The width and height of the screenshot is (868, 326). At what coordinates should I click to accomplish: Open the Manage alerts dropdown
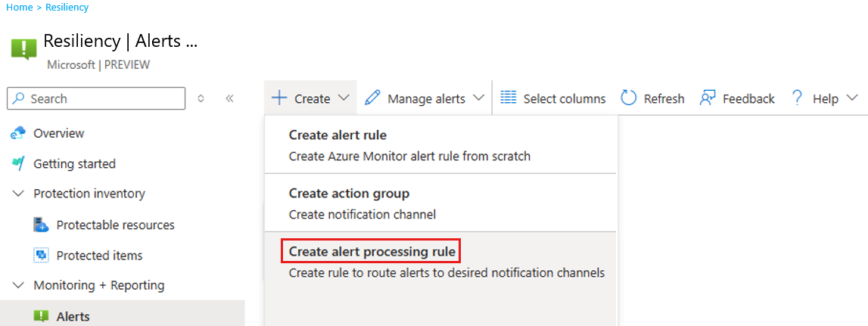(425, 98)
